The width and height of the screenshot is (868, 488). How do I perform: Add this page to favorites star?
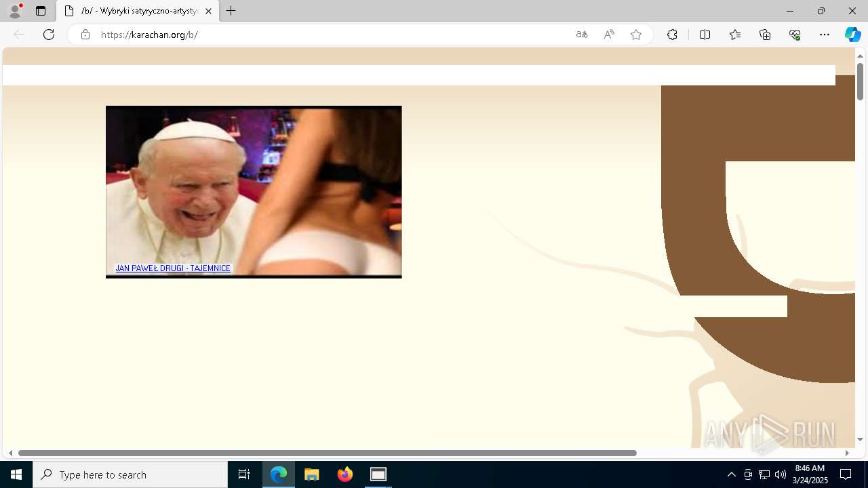coord(636,35)
